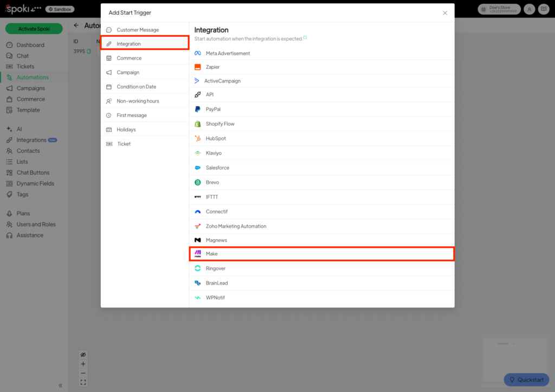Click the Meta Advertisement icon
This screenshot has height=392, width=555.
coord(198,53)
